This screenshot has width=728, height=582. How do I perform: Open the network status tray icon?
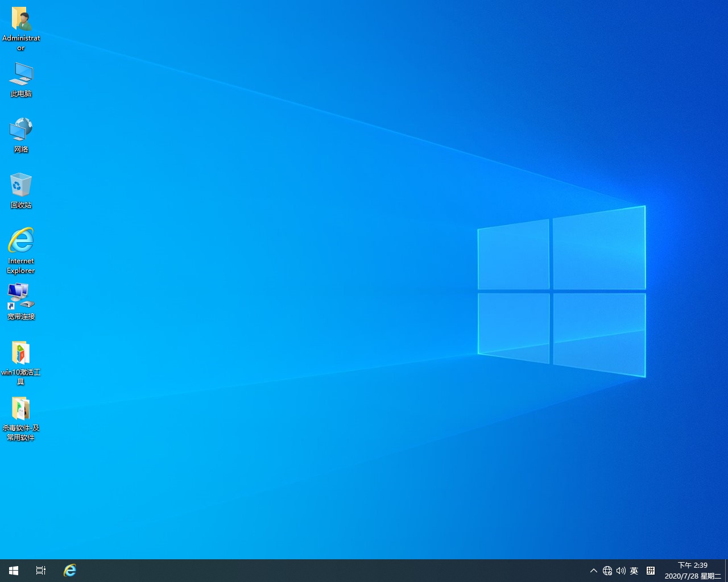tap(607, 570)
